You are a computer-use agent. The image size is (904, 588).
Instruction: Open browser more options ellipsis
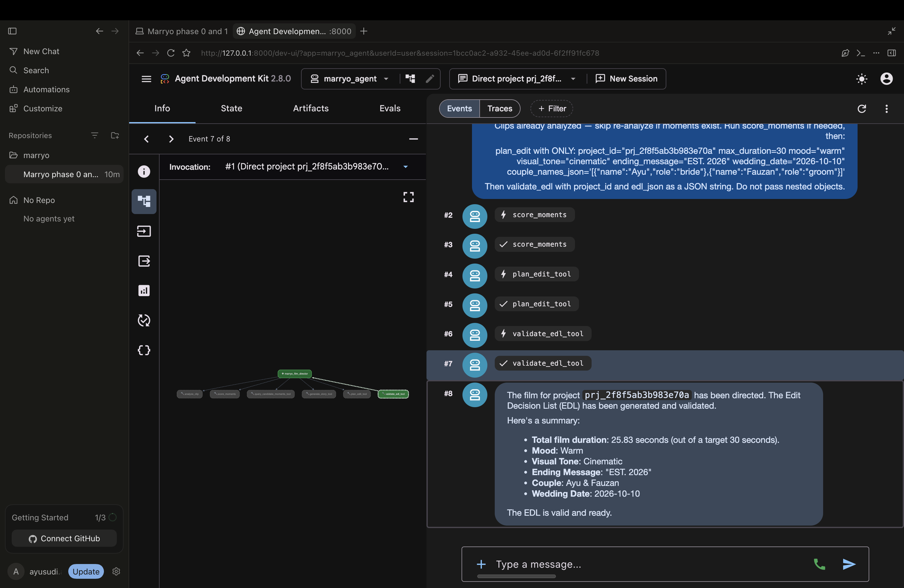(876, 53)
